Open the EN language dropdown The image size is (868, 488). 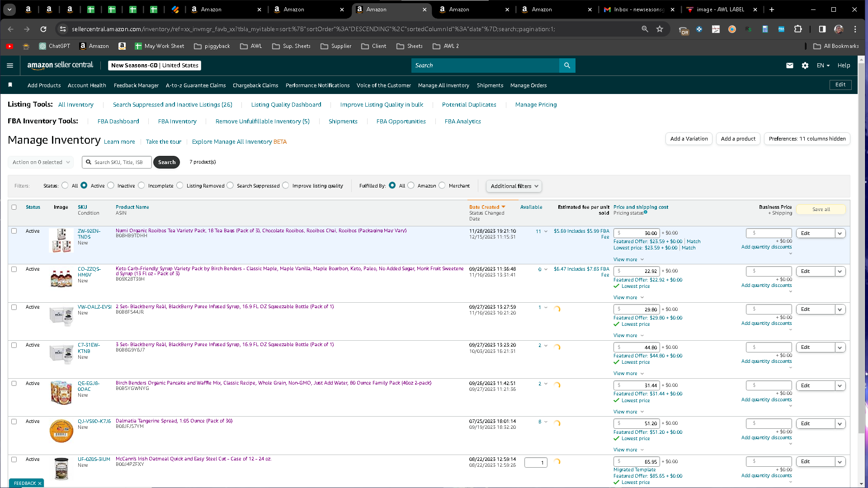click(823, 66)
